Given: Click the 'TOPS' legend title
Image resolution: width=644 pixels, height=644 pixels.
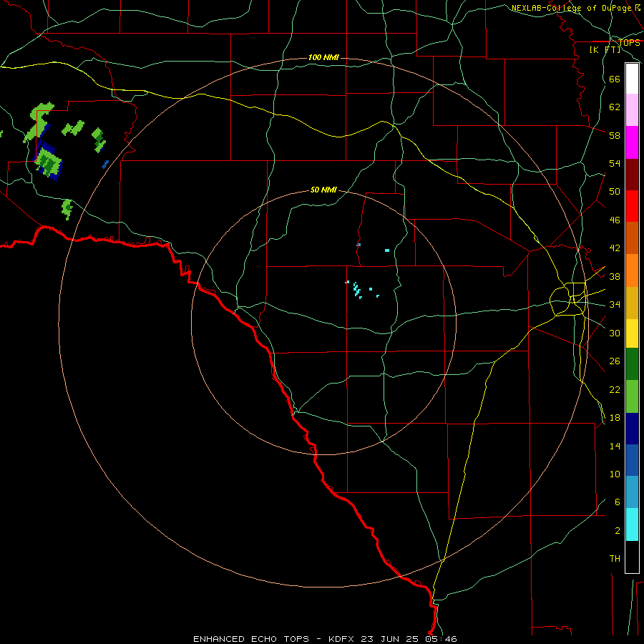Looking at the screenshot, I should 629,43.
